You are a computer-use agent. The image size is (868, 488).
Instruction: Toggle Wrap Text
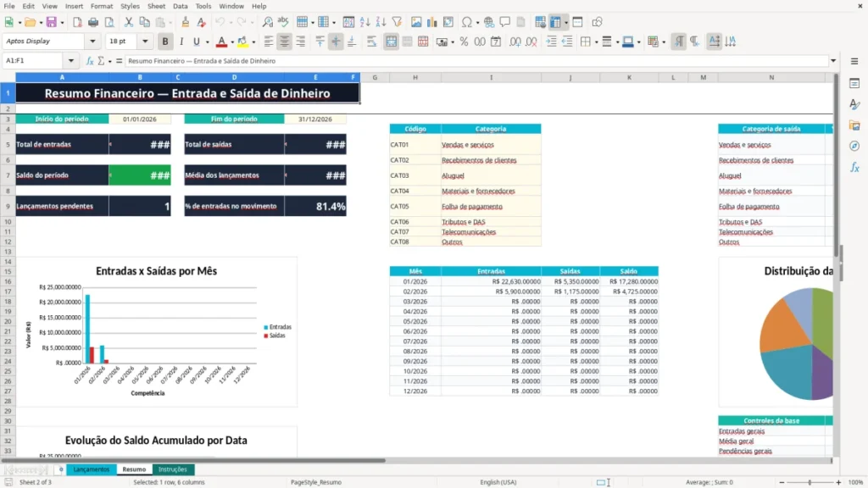tap(371, 42)
